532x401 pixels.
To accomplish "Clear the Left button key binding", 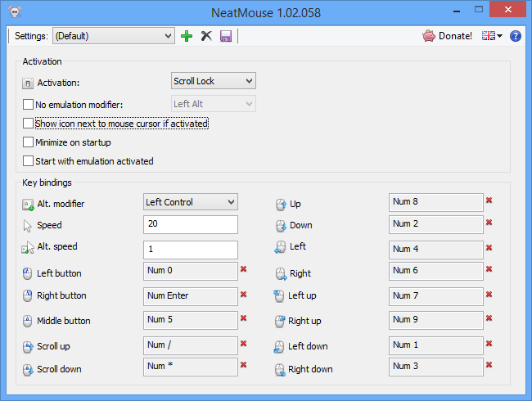I will click(x=244, y=269).
